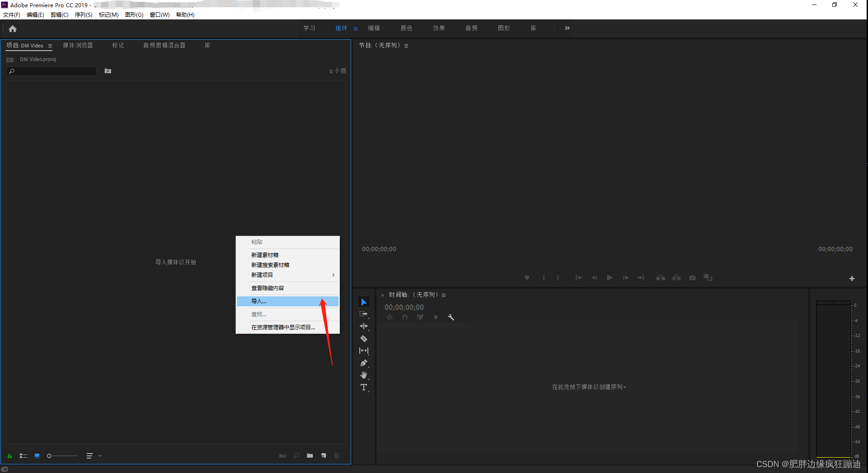Expand sort icons dropdown arrow

point(100,456)
